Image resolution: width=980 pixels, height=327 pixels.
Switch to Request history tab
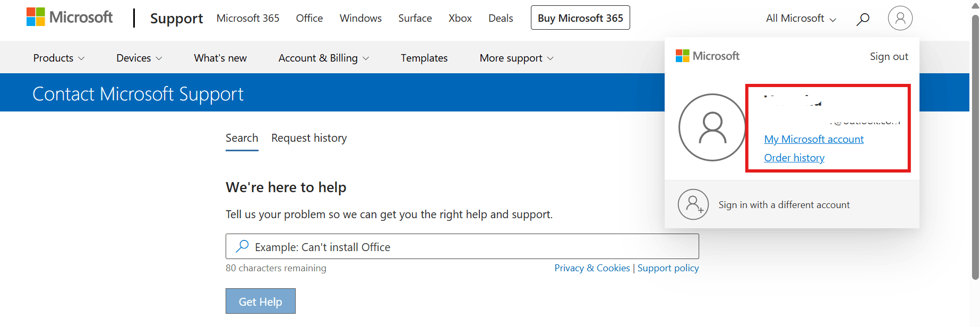pyautogui.click(x=309, y=138)
